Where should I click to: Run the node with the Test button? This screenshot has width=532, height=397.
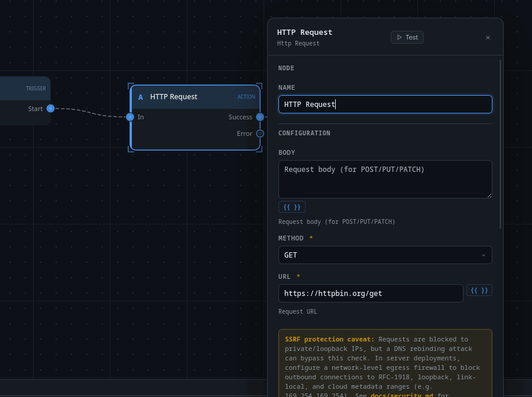pos(407,37)
